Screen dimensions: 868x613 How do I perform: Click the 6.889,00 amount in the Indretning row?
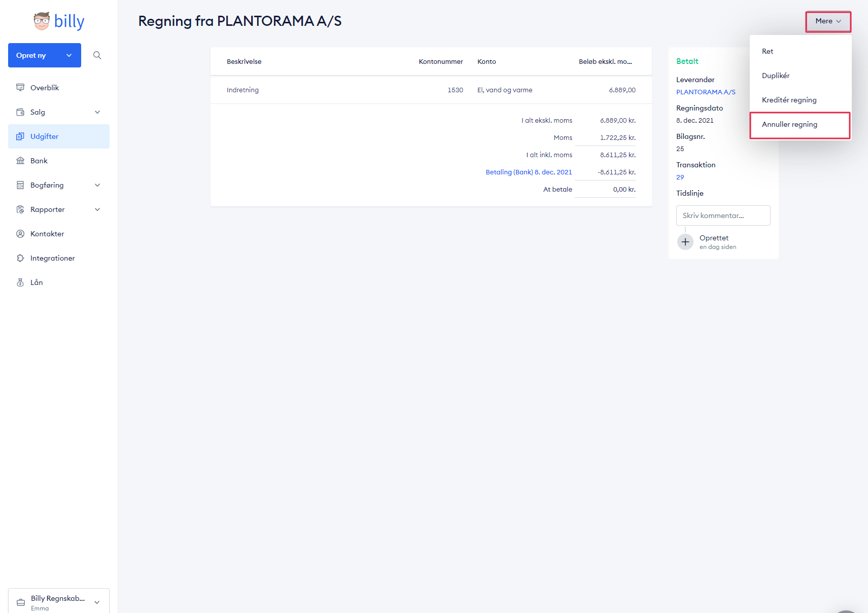coord(622,90)
